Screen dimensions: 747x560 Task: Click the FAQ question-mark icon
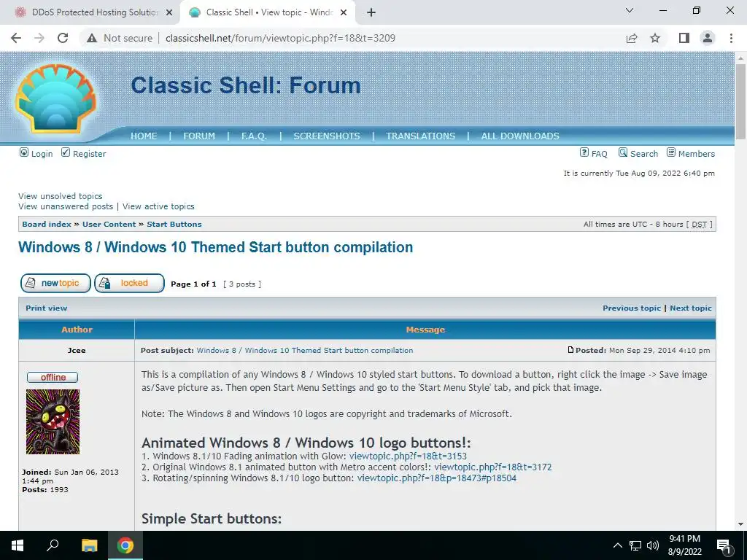coord(584,152)
